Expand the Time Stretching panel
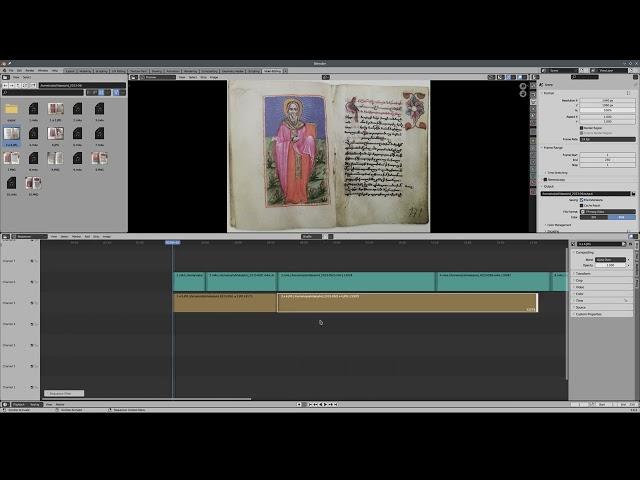Image resolution: width=640 pixels, height=480 pixels. click(556, 173)
